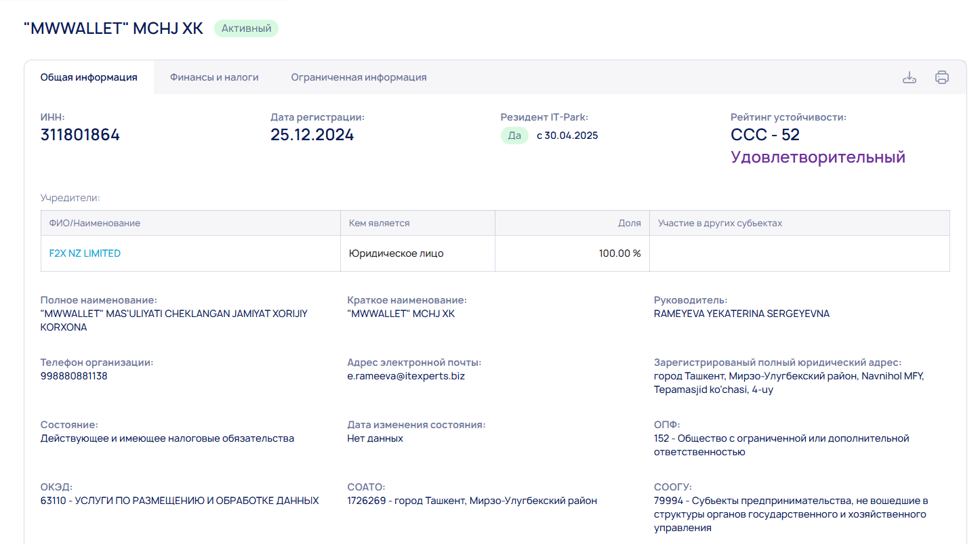Viewport: 980px width, 544px height.
Task: Open the Финансы и налоги tab
Action: click(214, 77)
